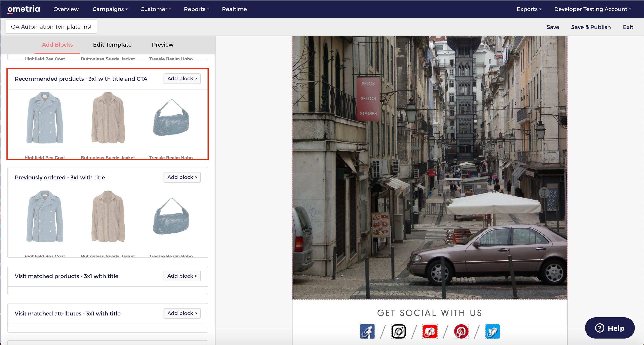Screen dimensions: 644x345
Task: Open the Pinterest social icon link
Action: click(x=461, y=331)
